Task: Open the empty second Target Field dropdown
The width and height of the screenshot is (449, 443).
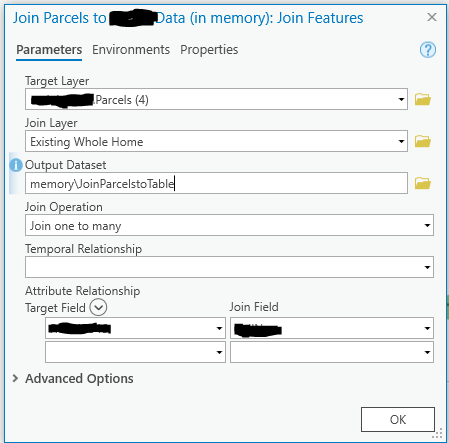Action: click(x=135, y=352)
